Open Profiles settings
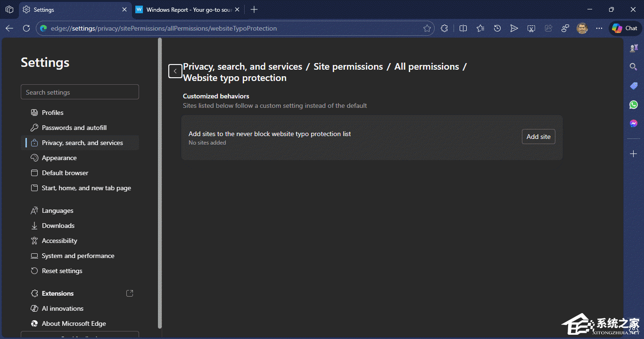 (x=80, y=113)
